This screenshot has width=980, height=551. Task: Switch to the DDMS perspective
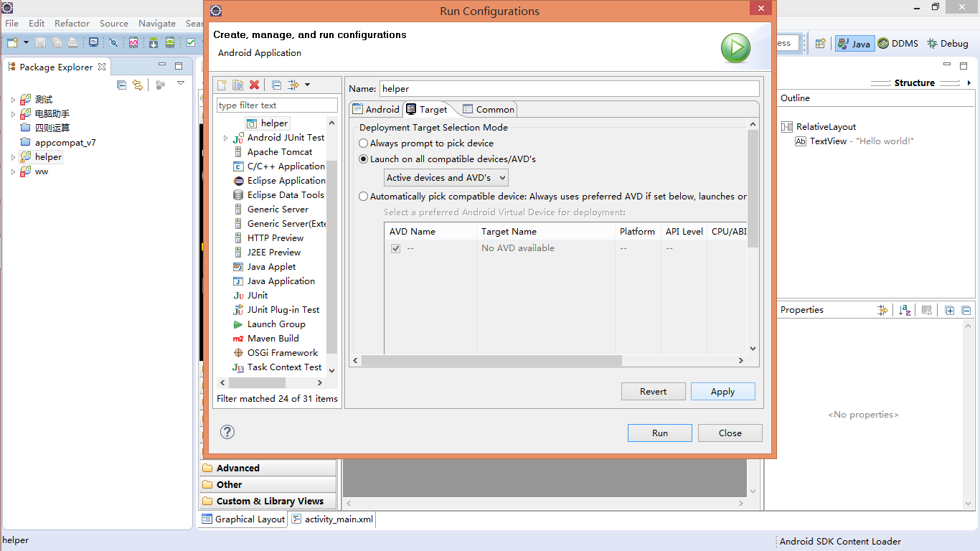(x=898, y=44)
